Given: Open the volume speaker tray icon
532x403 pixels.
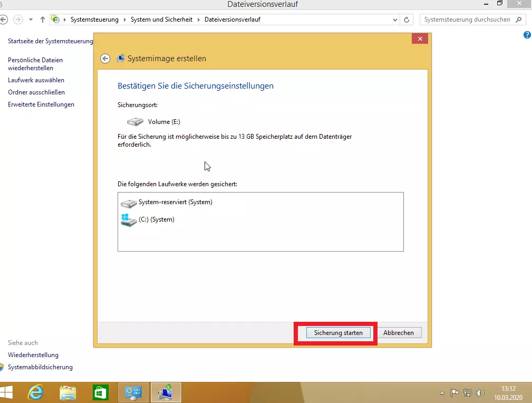Looking at the screenshot, I should click(480, 393).
